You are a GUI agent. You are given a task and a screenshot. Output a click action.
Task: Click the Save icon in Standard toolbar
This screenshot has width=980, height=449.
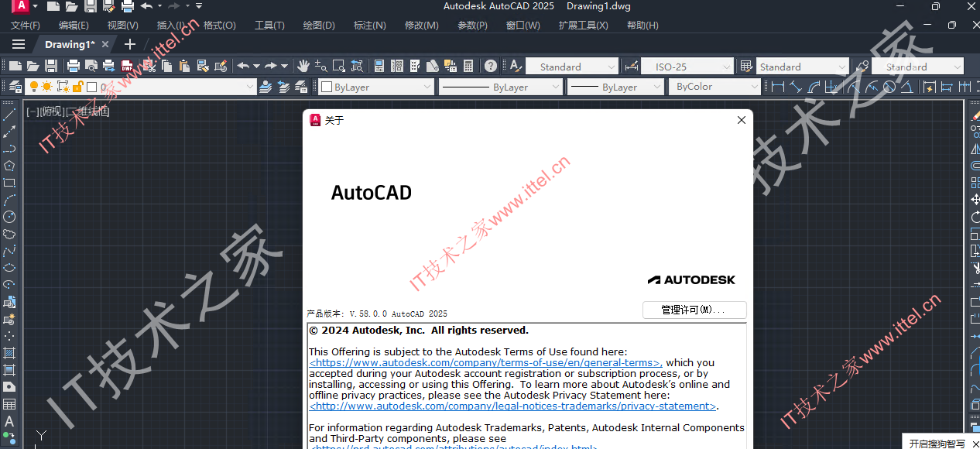pyautogui.click(x=51, y=66)
